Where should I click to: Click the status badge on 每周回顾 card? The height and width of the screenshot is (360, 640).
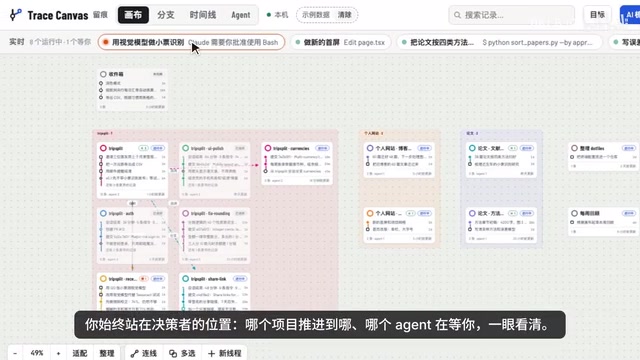pos(629,213)
